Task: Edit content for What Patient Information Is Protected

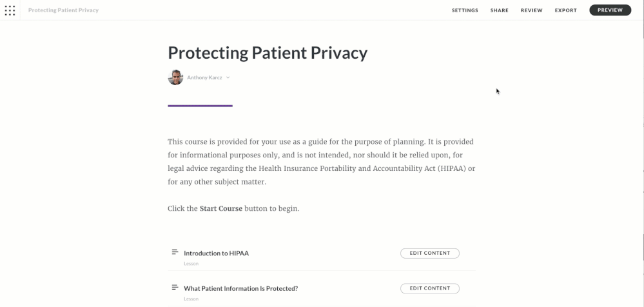Action: 429,288
